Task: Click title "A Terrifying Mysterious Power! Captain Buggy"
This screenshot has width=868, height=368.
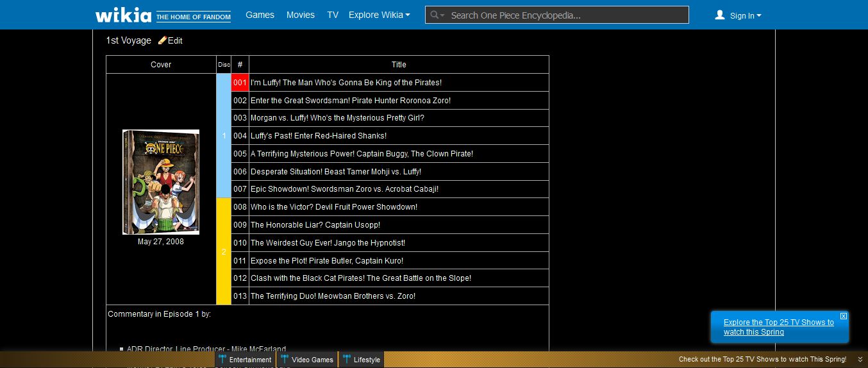Action: pyautogui.click(x=362, y=154)
